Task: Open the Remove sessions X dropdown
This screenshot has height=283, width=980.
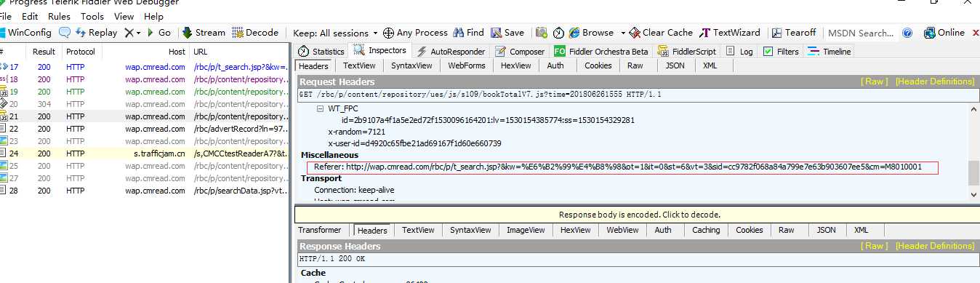Action: [x=132, y=33]
